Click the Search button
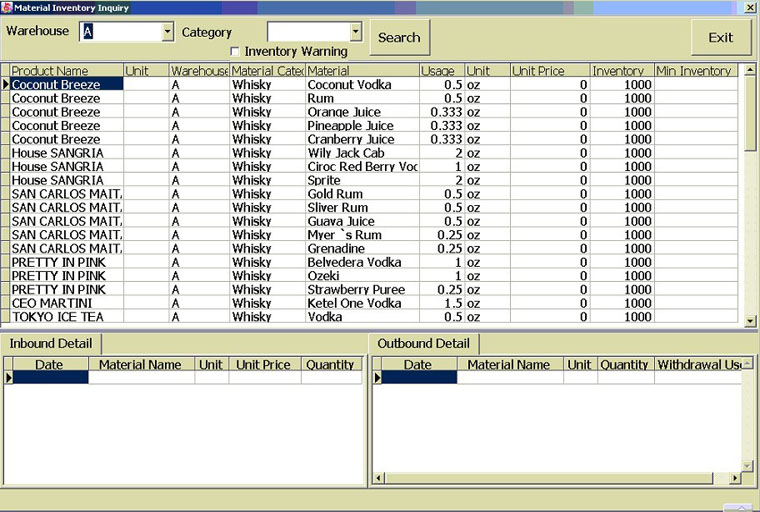The image size is (760, 512). (399, 37)
